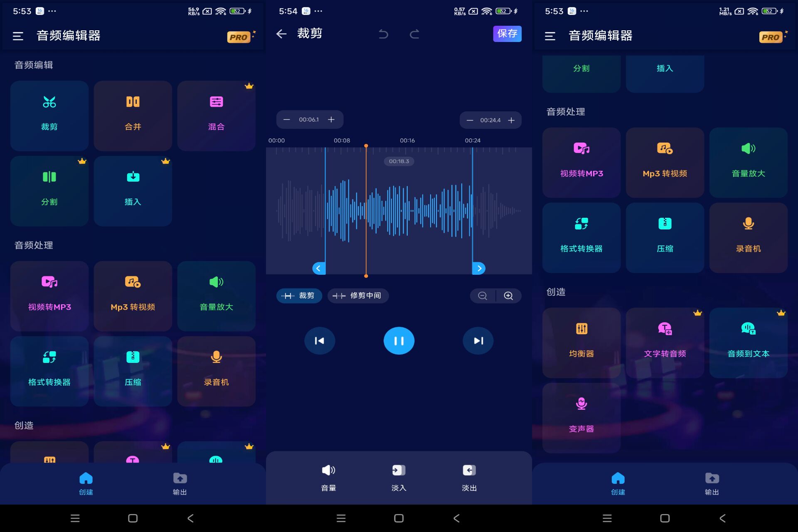
Task: Pause the audio playback
Action: [399, 341]
